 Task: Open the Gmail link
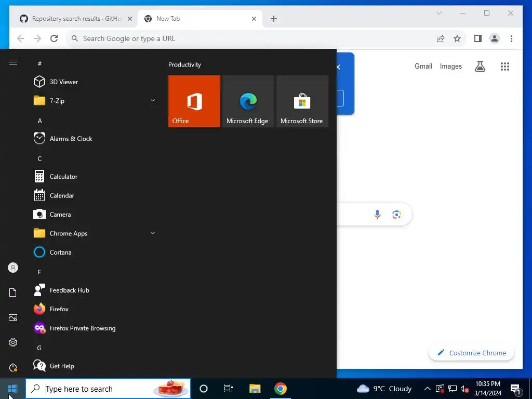pos(423,66)
